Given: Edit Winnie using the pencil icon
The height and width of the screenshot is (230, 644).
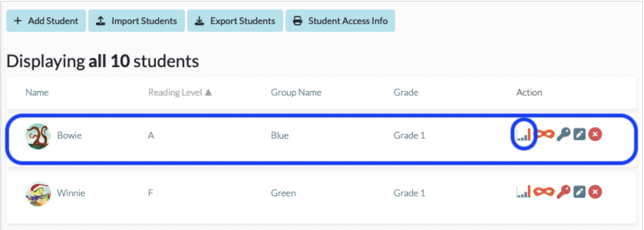Looking at the screenshot, I should click(580, 192).
